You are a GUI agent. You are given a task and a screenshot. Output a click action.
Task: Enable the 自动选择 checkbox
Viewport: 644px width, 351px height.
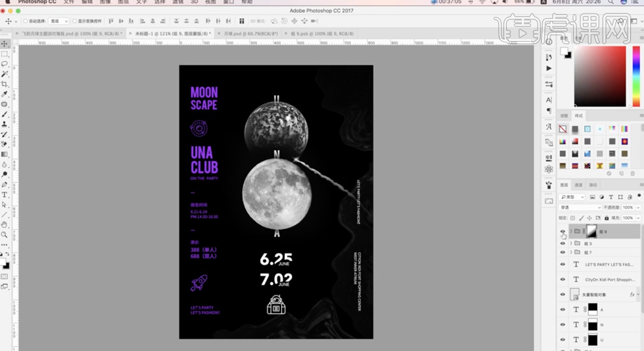(x=25, y=21)
